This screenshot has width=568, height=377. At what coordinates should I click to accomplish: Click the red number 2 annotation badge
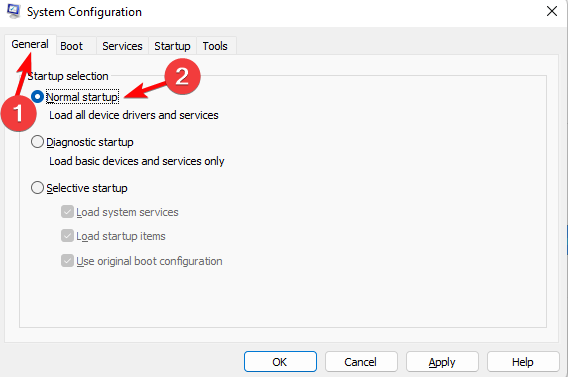click(x=182, y=76)
